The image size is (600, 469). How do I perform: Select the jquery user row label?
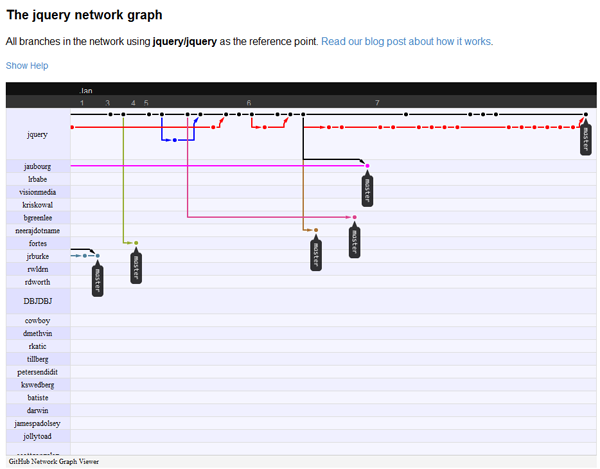(37, 134)
